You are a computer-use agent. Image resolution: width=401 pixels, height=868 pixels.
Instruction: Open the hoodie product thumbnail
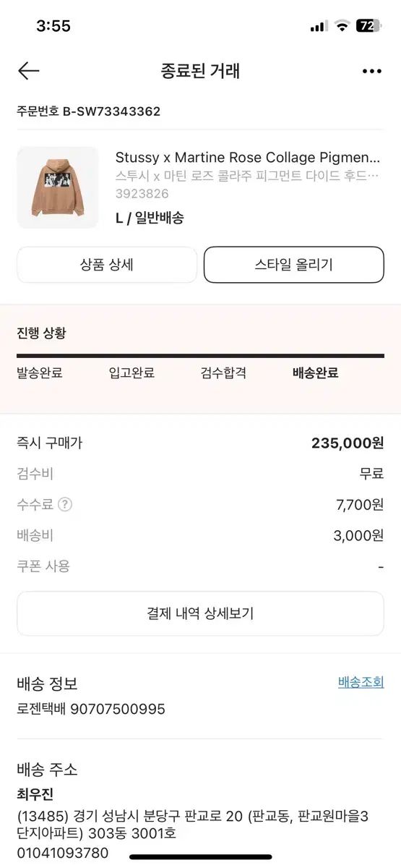pyautogui.click(x=58, y=187)
